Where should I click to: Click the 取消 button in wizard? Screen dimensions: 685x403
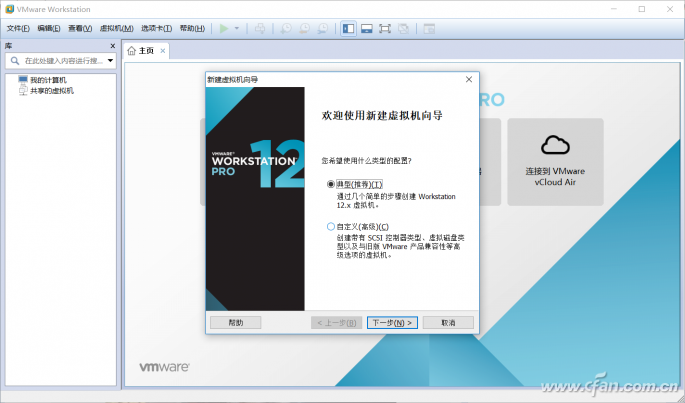(x=448, y=323)
